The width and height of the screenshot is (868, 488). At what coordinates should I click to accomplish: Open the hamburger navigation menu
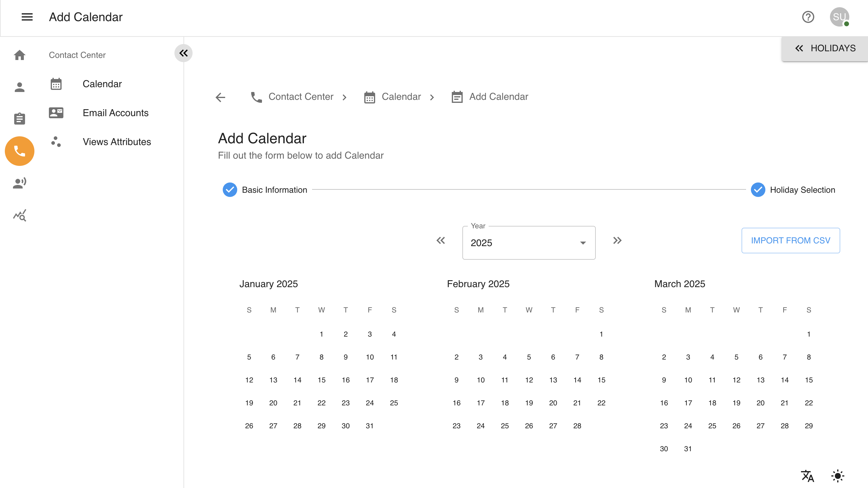[x=27, y=17]
